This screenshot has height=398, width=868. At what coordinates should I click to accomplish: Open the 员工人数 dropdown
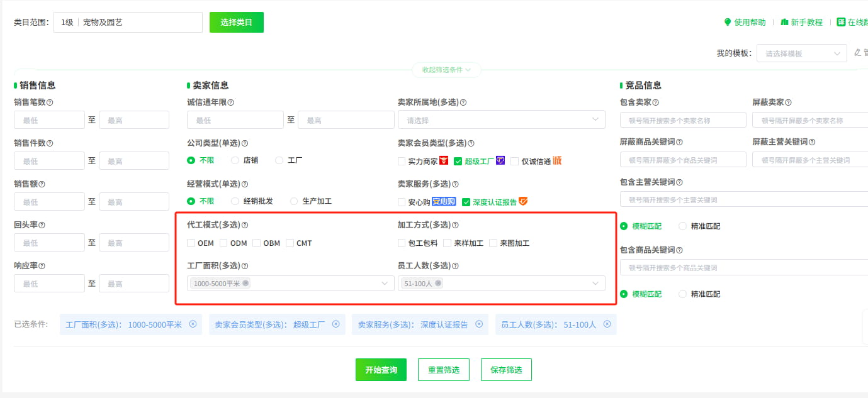(501, 283)
